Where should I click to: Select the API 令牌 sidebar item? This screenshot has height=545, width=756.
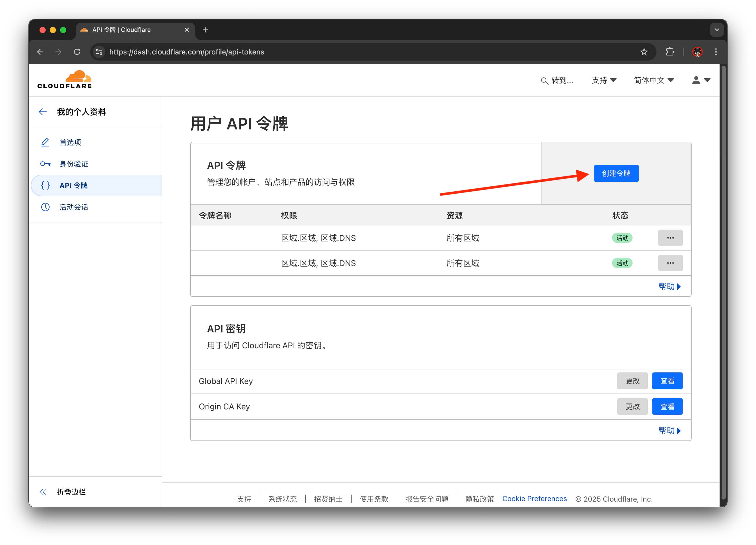pyautogui.click(x=96, y=185)
